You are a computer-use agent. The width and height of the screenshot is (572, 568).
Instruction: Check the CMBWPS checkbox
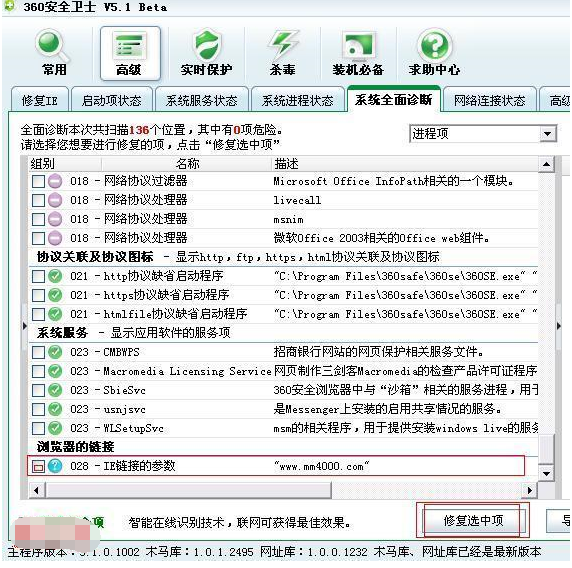click(x=38, y=352)
